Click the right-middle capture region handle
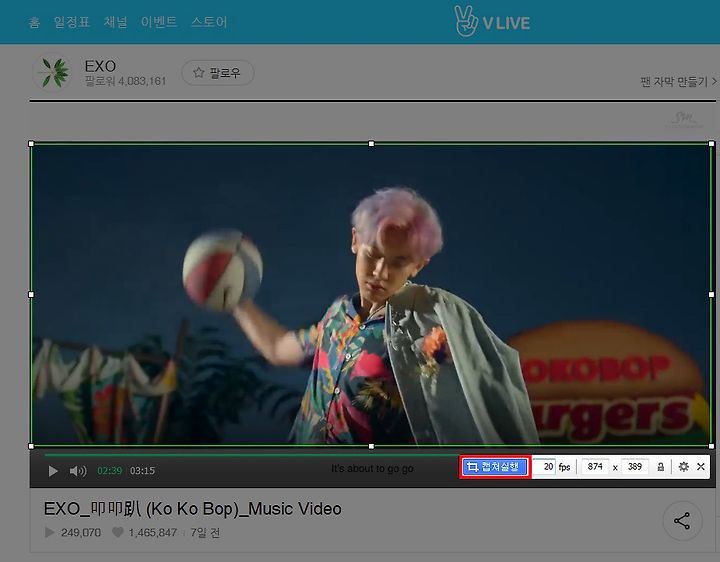Image resolution: width=720 pixels, height=562 pixels. pos(712,294)
